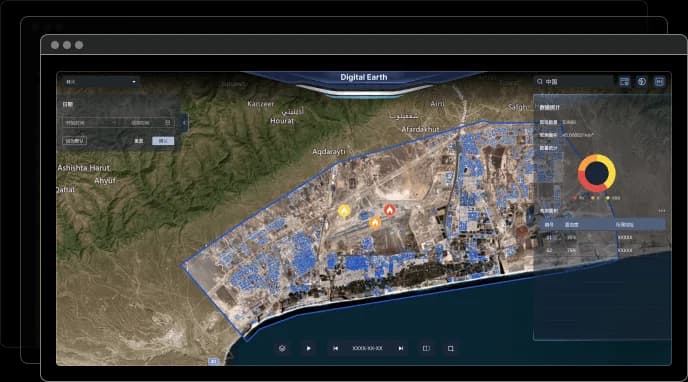Click the first gray window control dot

coord(55,45)
